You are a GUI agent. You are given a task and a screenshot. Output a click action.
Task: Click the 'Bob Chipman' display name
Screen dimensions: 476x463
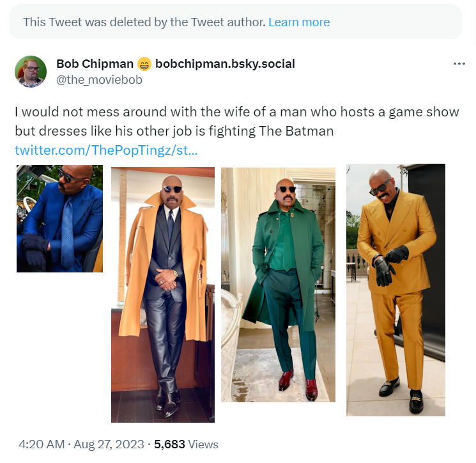click(x=95, y=64)
